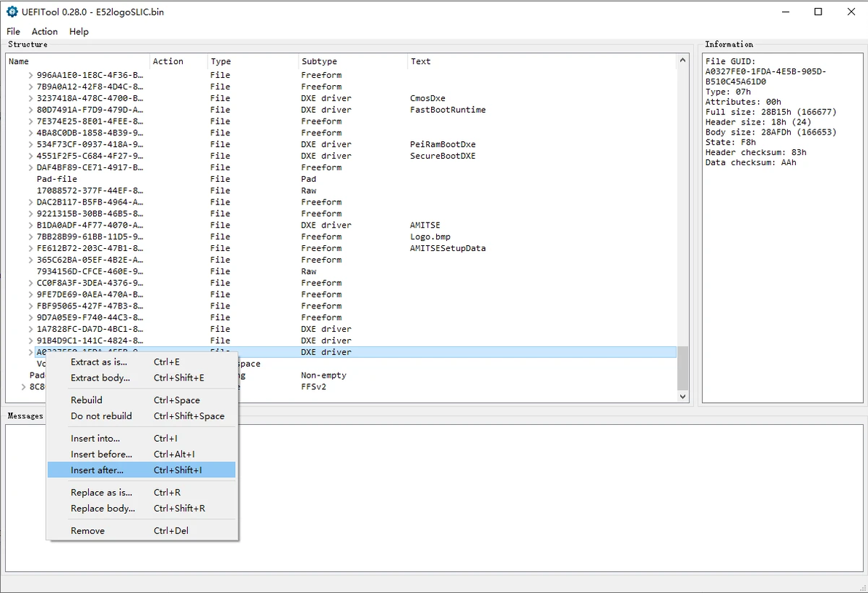Select the 4BA8C0DB-1858-4B39 file row

pos(342,132)
